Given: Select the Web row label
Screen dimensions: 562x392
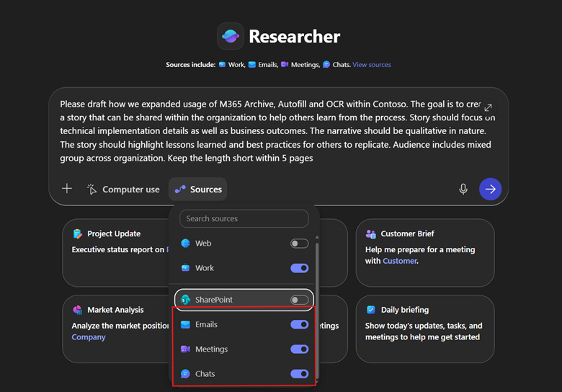Looking at the screenshot, I should pyautogui.click(x=203, y=244).
